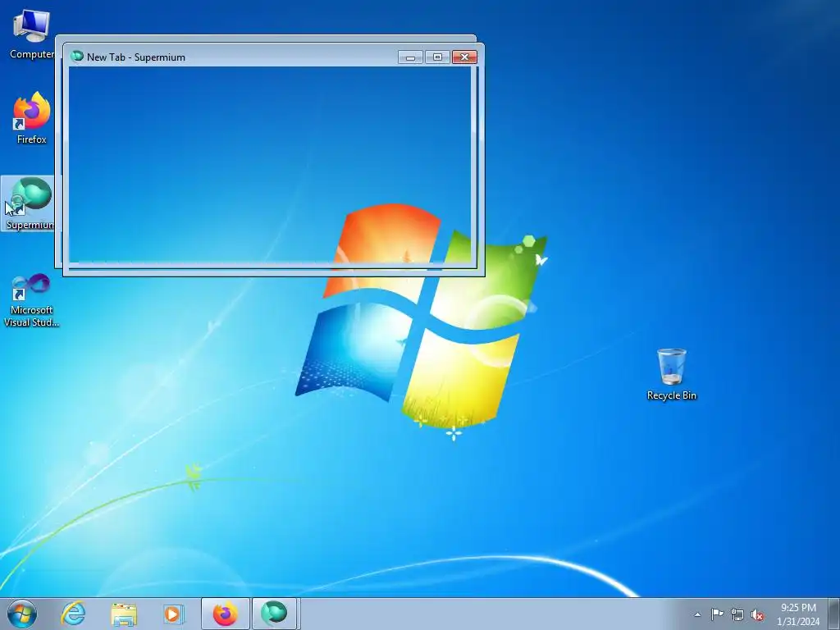
Task: Switch to Supermium in the taskbar
Action: click(x=274, y=614)
